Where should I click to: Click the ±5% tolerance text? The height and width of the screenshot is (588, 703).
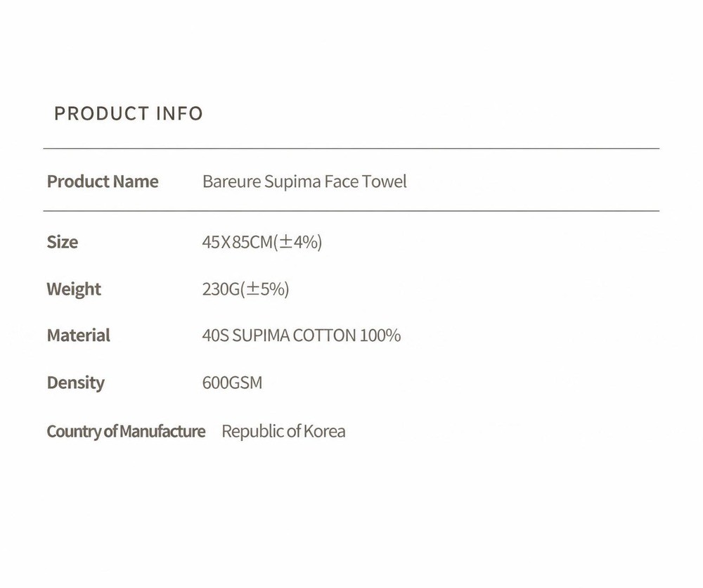pos(265,289)
